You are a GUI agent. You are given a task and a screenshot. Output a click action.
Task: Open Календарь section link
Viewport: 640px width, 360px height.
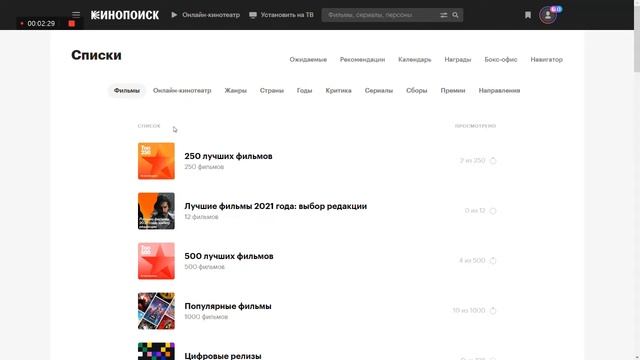coord(415,60)
